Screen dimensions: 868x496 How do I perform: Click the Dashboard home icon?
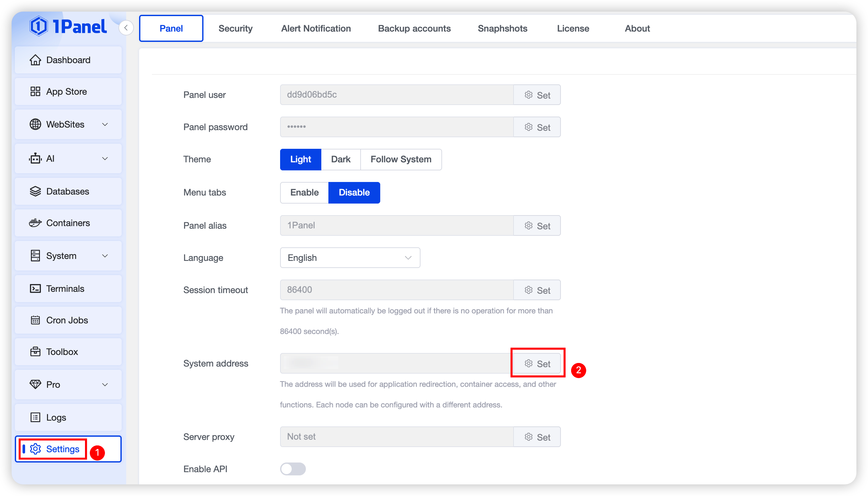pyautogui.click(x=35, y=60)
